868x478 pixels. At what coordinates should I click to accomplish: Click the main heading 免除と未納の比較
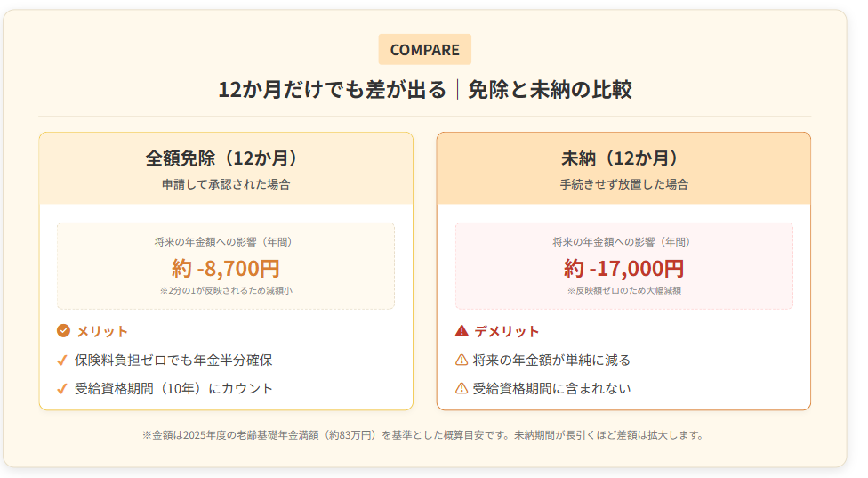pyautogui.click(x=550, y=90)
